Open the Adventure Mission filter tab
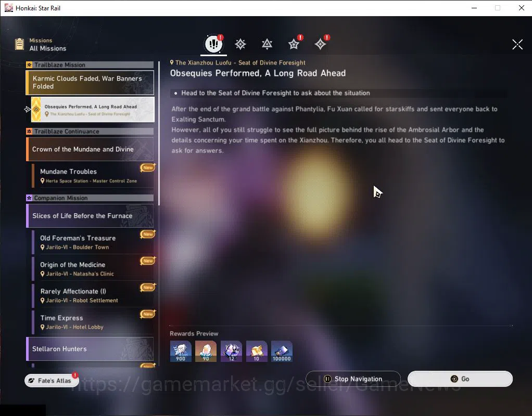Image resolution: width=532 pixels, height=416 pixels. pos(320,44)
